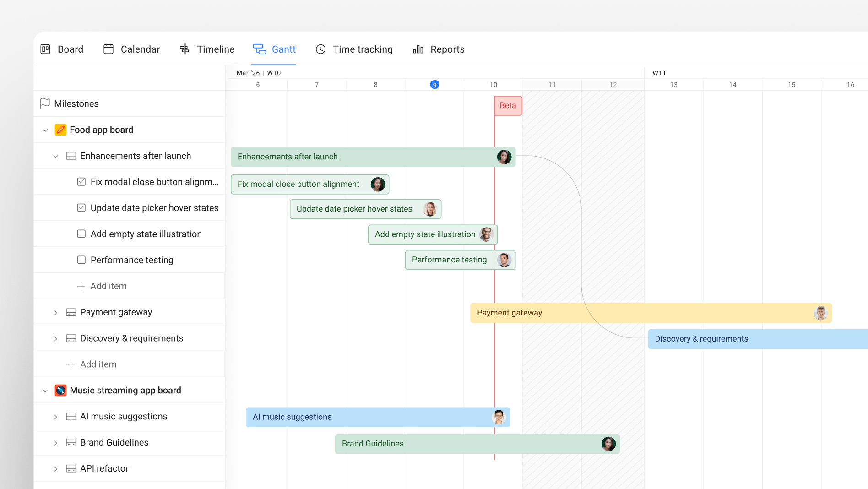Collapse Enhancements after launch subtasks
The height and width of the screenshot is (489, 868).
tap(56, 157)
